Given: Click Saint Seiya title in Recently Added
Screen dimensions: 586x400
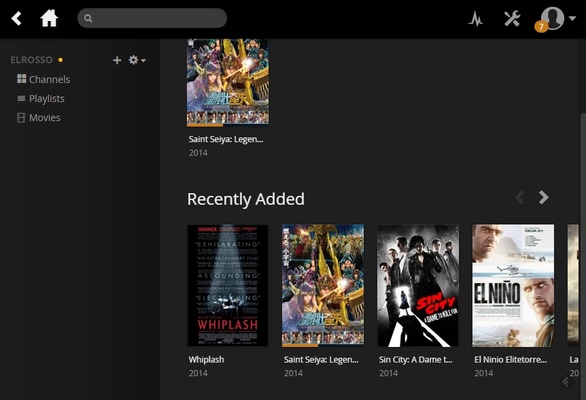Looking at the screenshot, I should tap(321, 360).
